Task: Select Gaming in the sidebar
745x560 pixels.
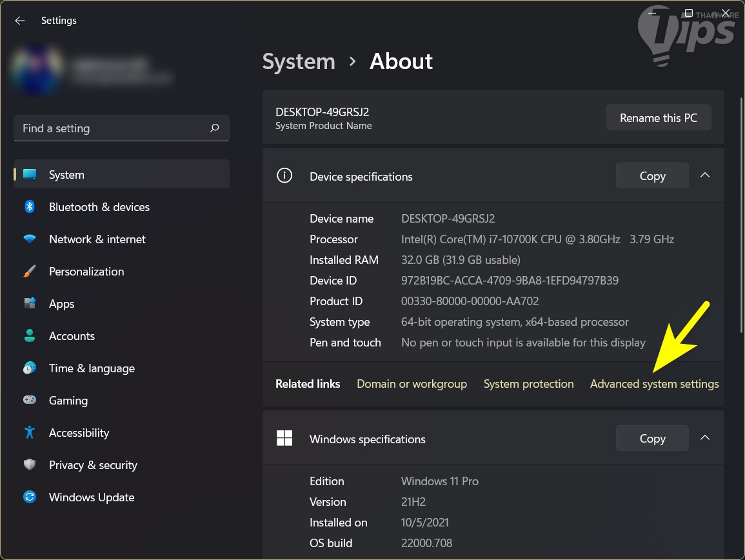Action: 68,401
